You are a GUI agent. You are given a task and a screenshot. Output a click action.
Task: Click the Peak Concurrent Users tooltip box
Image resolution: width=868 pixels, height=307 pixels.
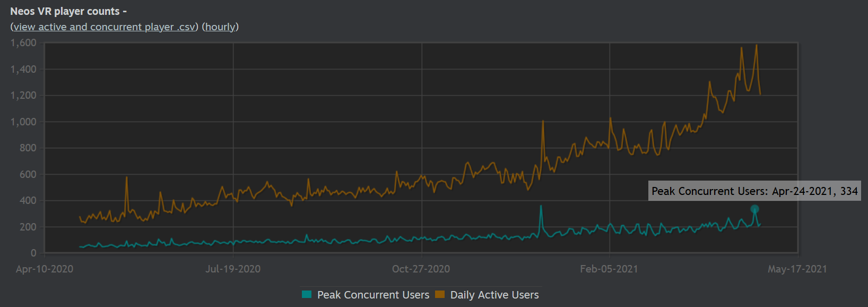pos(754,191)
